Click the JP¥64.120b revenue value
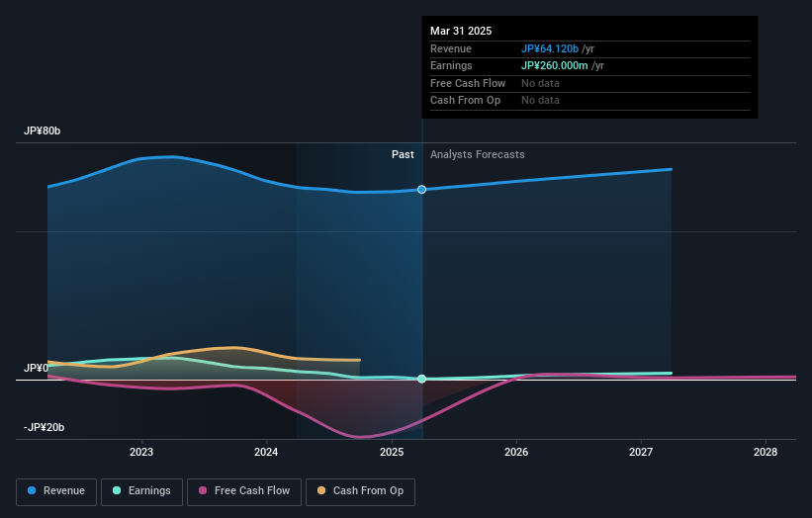 point(550,48)
